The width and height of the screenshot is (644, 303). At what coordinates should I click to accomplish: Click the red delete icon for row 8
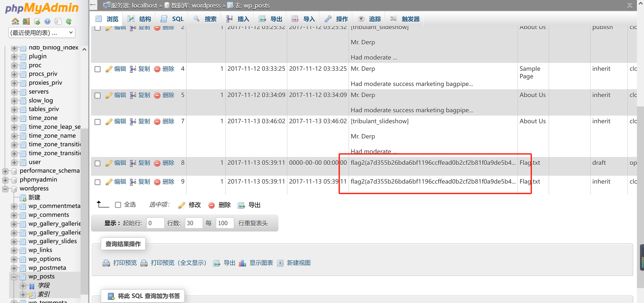click(x=157, y=163)
